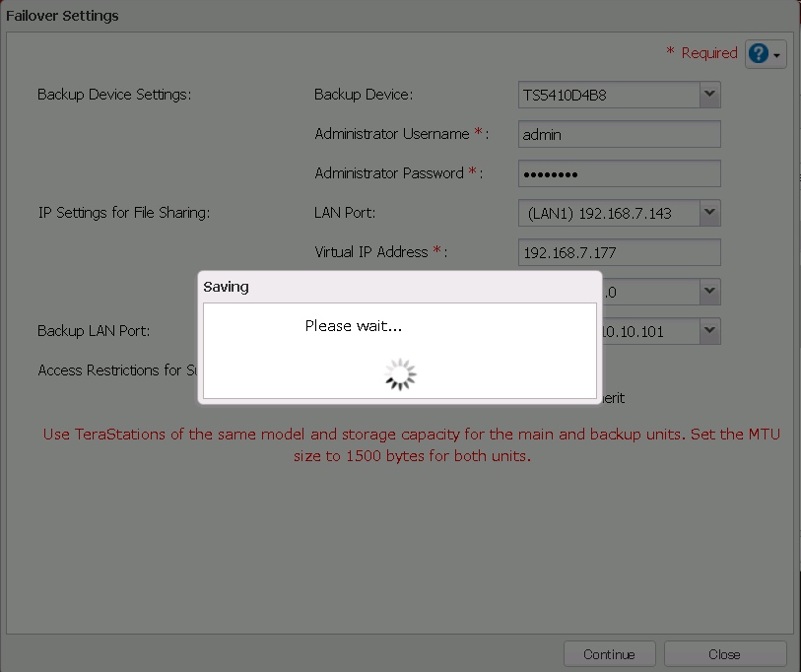Click the red TeraStations MTU warning text
This screenshot has height=672, width=801.
click(412, 445)
